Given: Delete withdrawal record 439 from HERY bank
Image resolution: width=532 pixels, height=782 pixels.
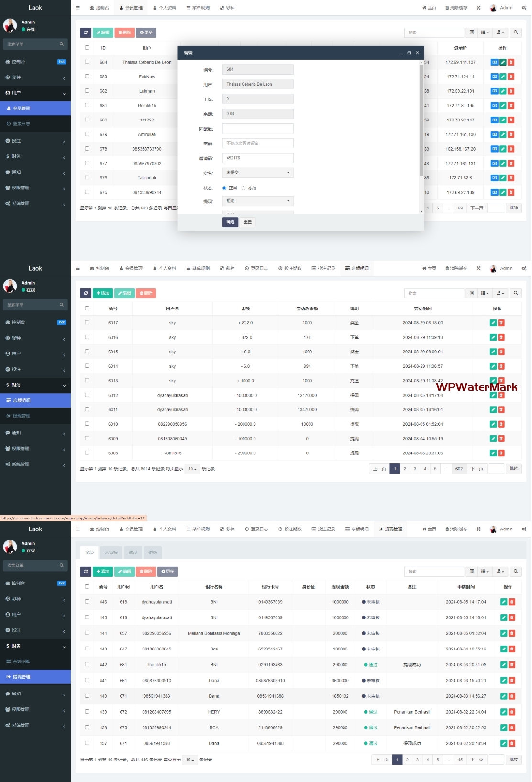Looking at the screenshot, I should [x=512, y=712].
